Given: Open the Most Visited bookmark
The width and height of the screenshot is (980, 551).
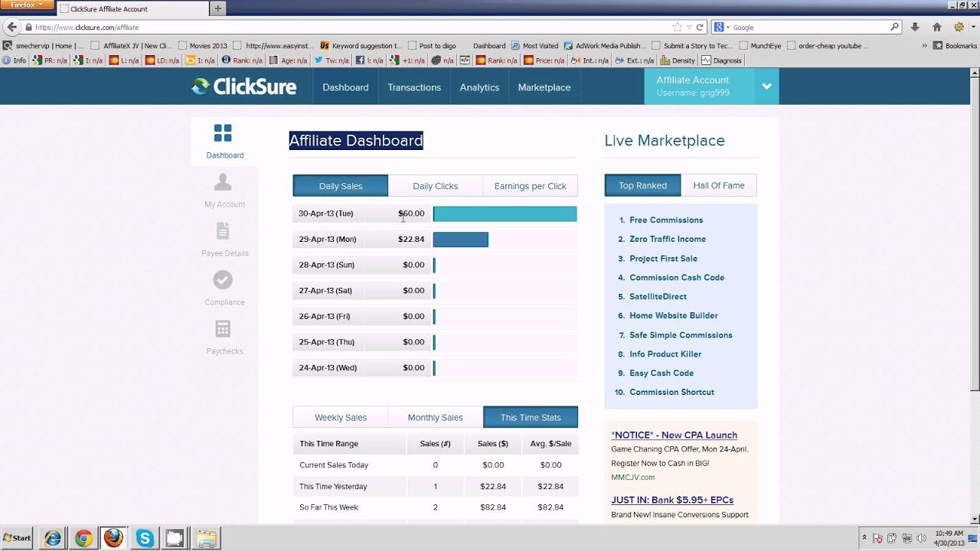Looking at the screenshot, I should (x=534, y=46).
